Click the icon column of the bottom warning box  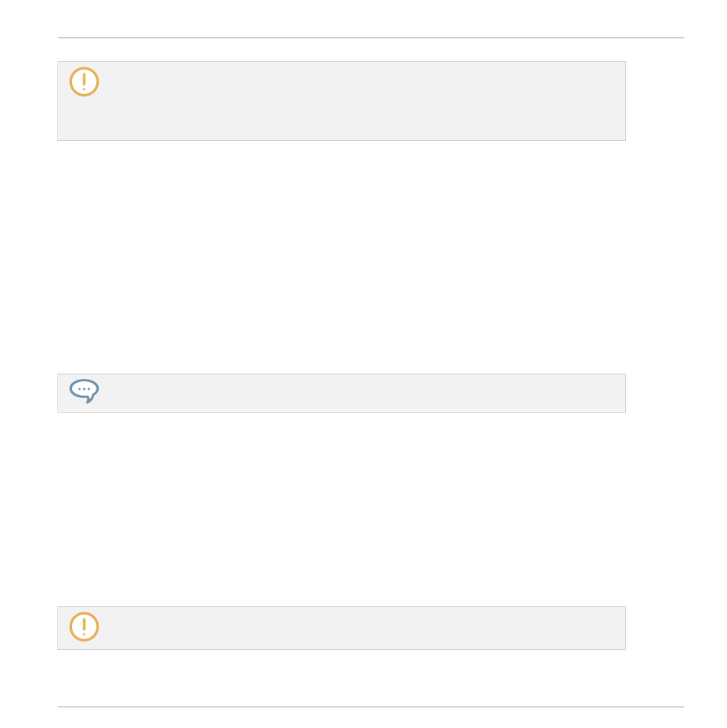[82, 628]
